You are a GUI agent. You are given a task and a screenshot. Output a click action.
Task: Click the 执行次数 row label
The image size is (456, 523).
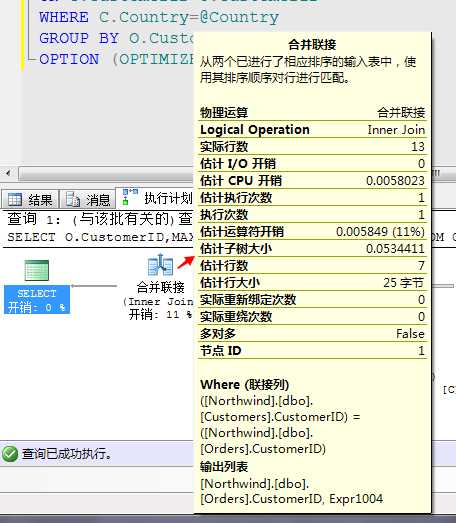[224, 215]
